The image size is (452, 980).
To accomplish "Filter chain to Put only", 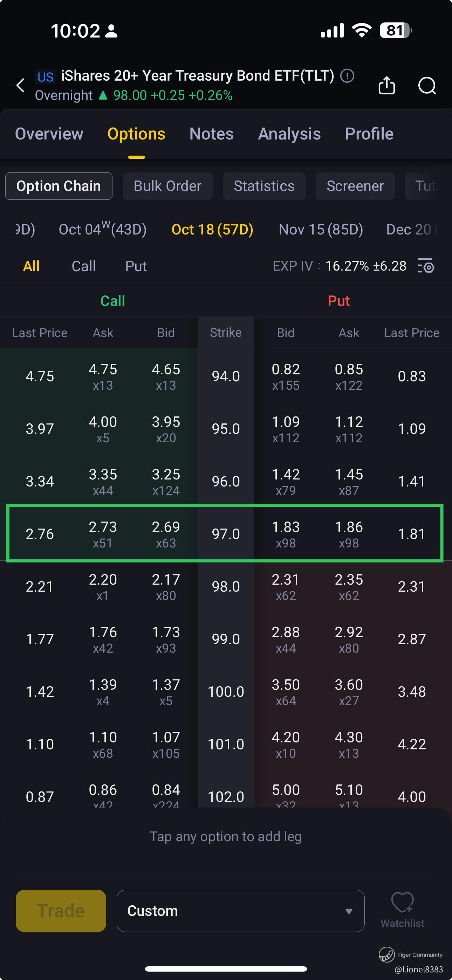I will point(136,266).
